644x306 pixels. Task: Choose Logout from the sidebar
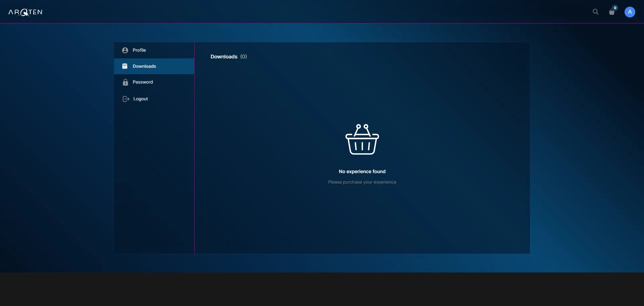click(154, 99)
